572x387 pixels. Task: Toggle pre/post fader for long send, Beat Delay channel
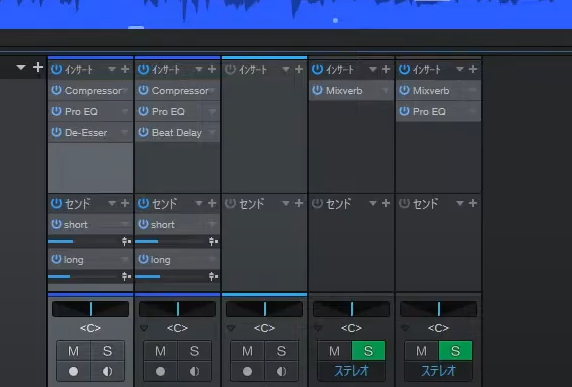213,276
